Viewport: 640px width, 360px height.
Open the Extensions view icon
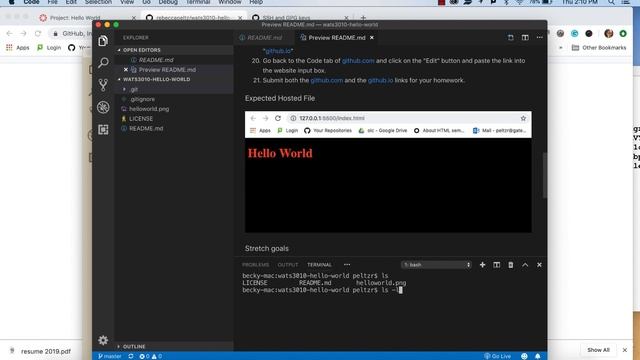pyautogui.click(x=103, y=129)
